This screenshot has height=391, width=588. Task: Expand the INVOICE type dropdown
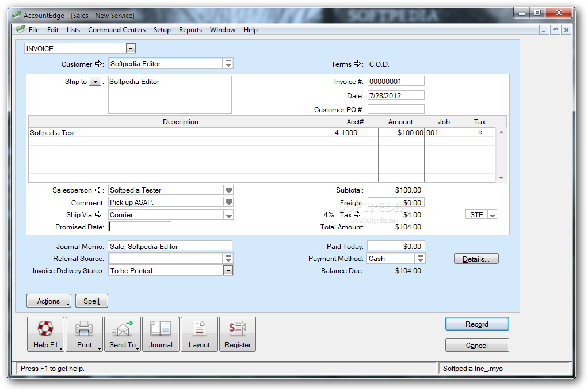131,48
